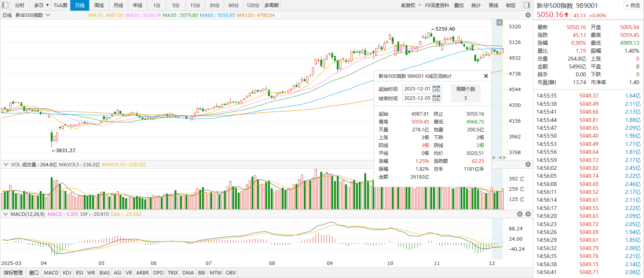644x278 pixels.
Task: Open MACD panel settings gear
Action: click(x=528, y=214)
